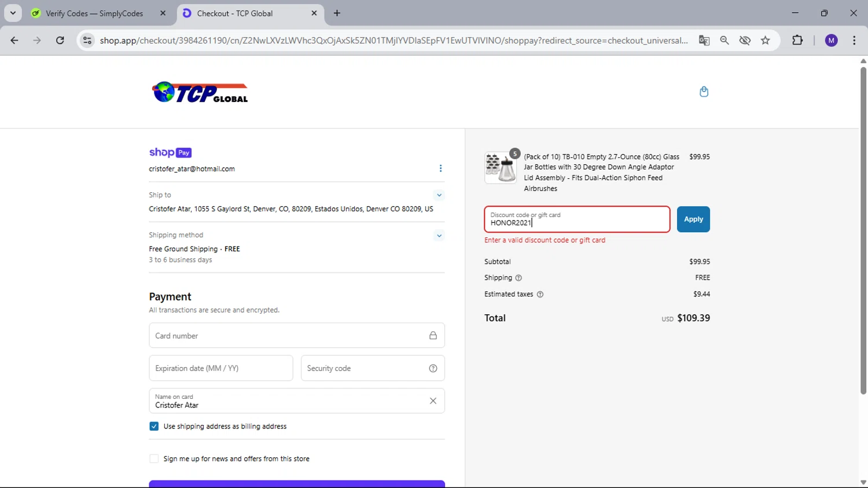
Task: Click the Subtotal $99.95 amount
Action: click(700, 262)
